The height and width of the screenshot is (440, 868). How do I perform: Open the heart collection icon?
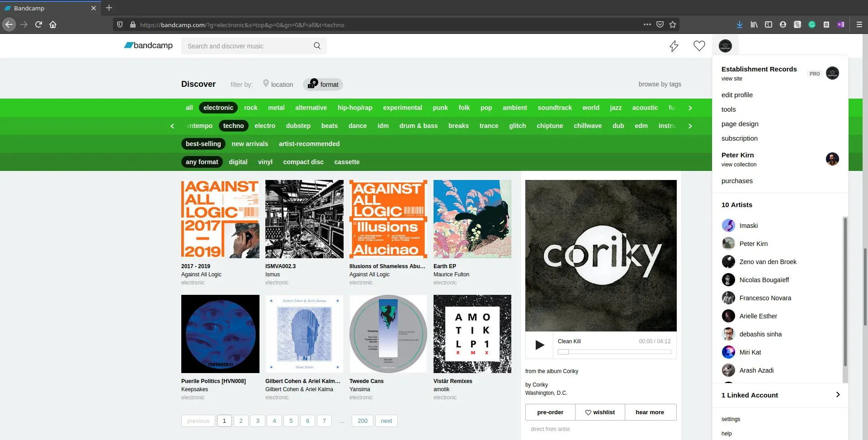point(699,46)
